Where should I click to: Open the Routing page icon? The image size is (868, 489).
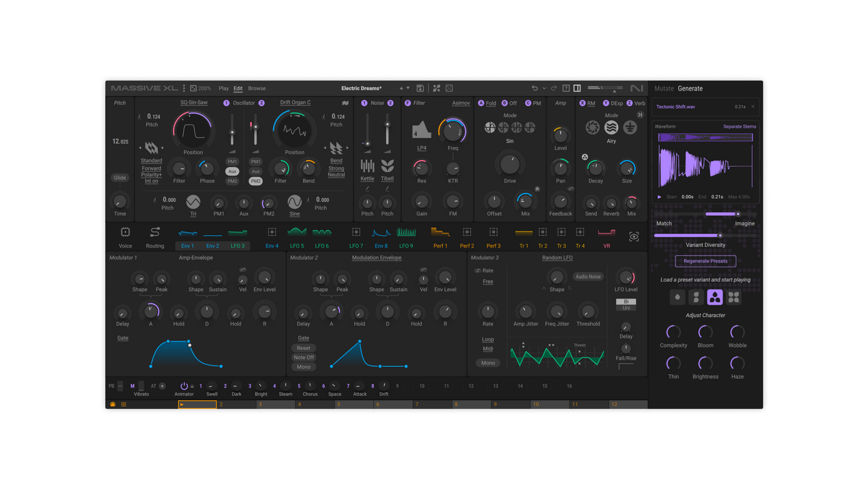pyautogui.click(x=155, y=232)
